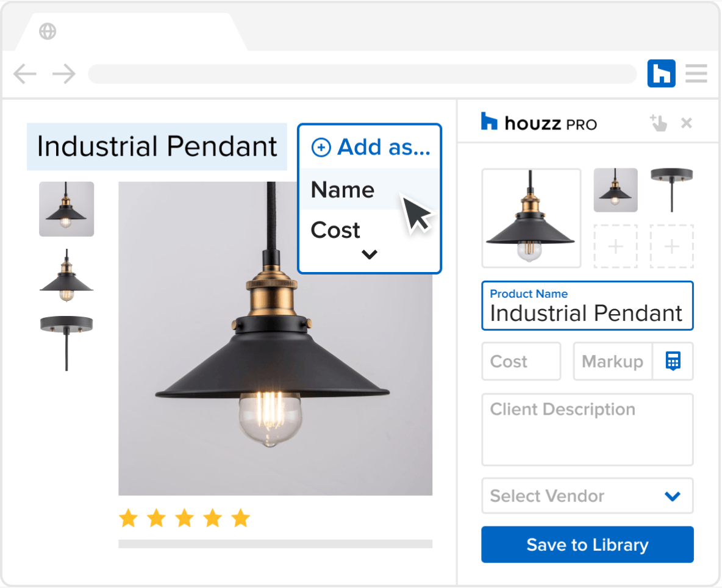Select the ceiling canopy thumbnail on page
722x588 pixels.
(66, 342)
